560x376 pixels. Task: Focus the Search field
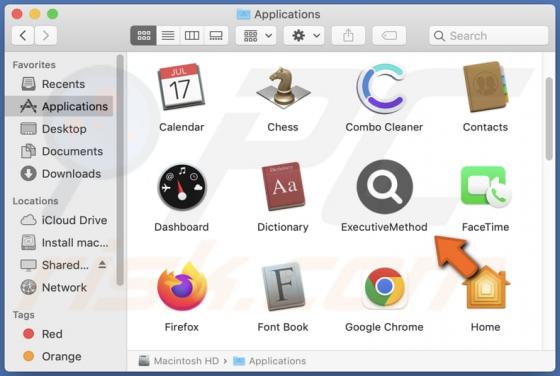[489, 35]
